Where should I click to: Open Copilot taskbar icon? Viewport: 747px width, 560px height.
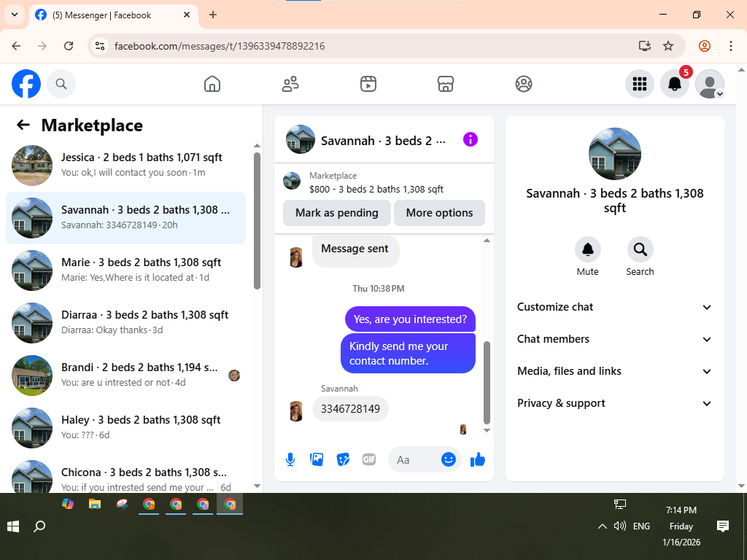tap(68, 504)
